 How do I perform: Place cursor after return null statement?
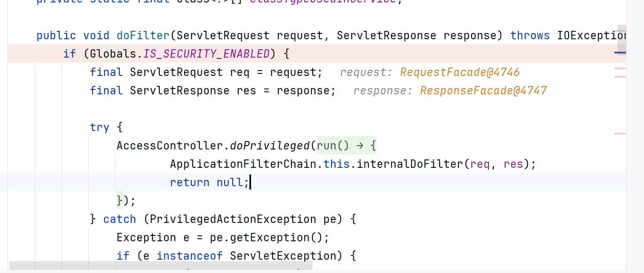[250, 182]
